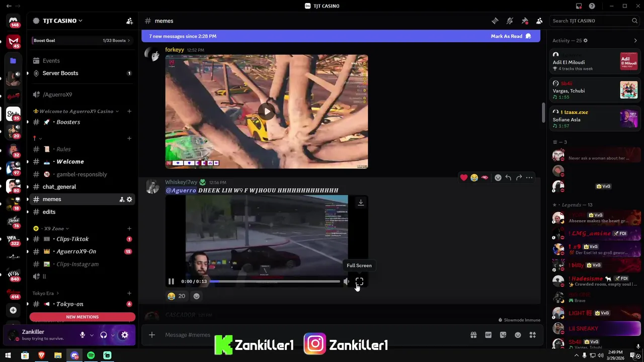Join the /AguerroX9 voice channel
Screen dimensions: 644x362
[82, 95]
